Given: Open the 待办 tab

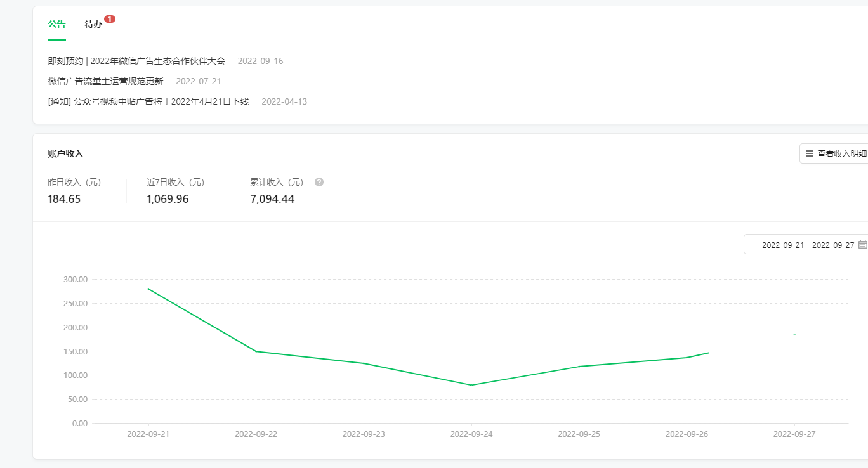Looking at the screenshot, I should (x=93, y=25).
